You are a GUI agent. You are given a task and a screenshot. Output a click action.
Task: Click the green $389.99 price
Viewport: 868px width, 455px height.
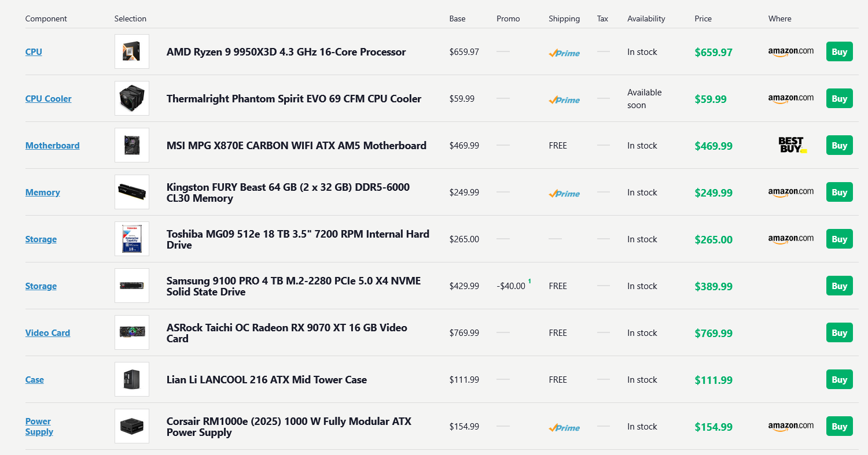(x=713, y=287)
